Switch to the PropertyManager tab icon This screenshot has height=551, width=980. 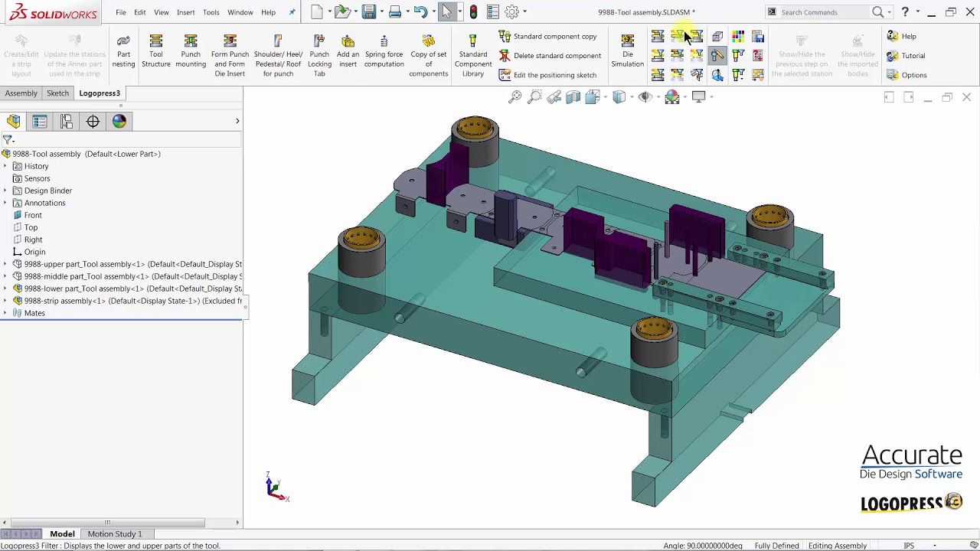(40, 121)
